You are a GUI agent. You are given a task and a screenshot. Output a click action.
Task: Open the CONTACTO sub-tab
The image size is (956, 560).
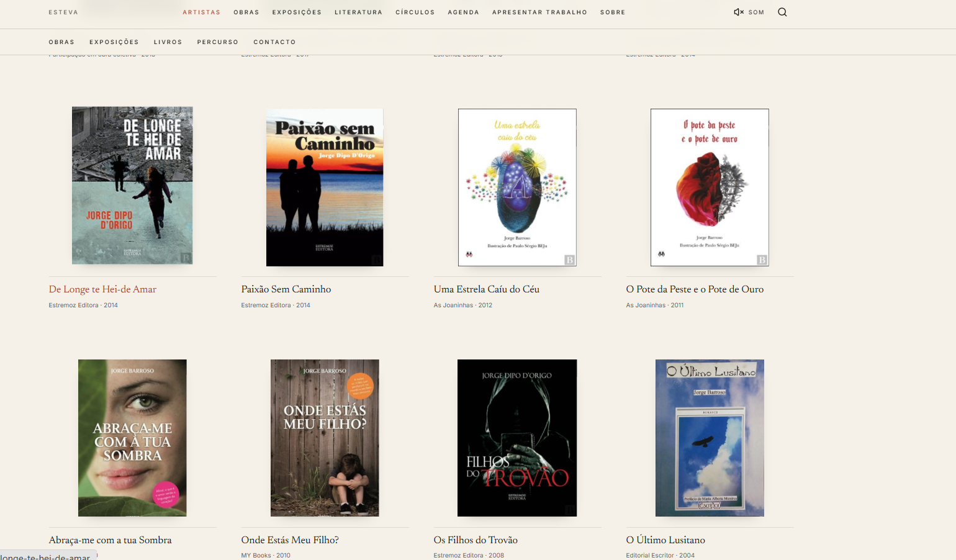point(275,42)
